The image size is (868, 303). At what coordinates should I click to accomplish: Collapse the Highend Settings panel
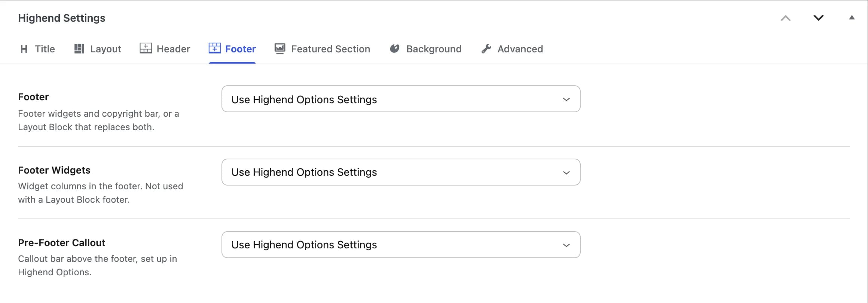tap(852, 18)
